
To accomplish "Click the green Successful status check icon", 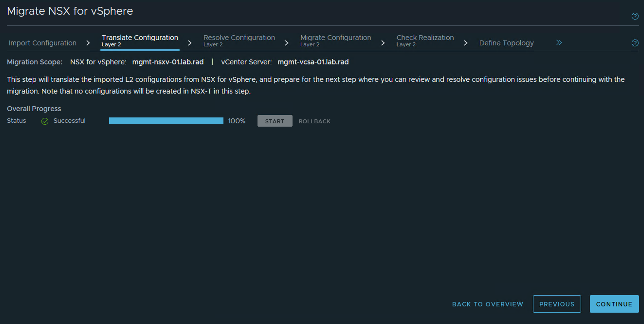I will click(45, 121).
